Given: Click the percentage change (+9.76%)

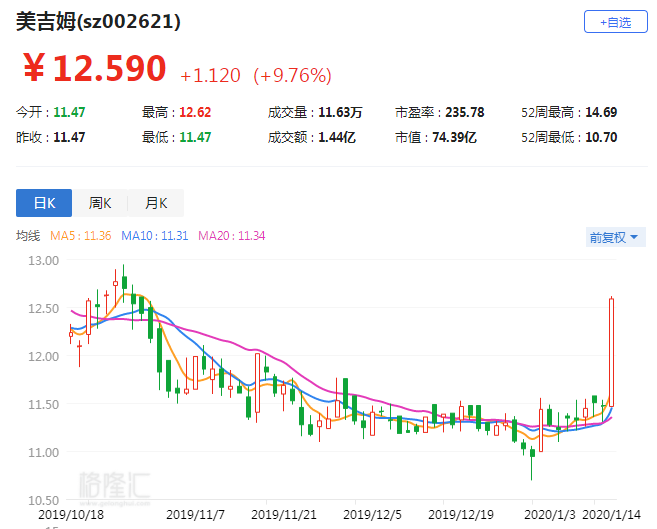Looking at the screenshot, I should point(292,76).
